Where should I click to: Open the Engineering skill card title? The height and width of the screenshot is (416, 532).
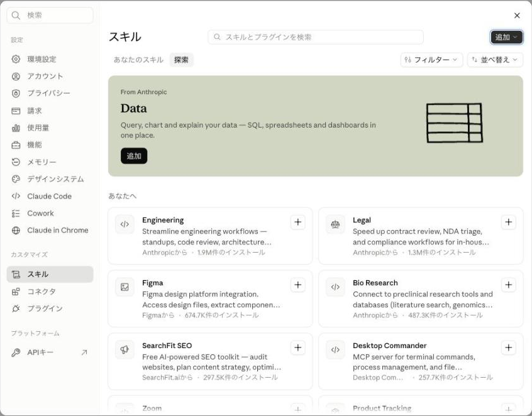(163, 220)
